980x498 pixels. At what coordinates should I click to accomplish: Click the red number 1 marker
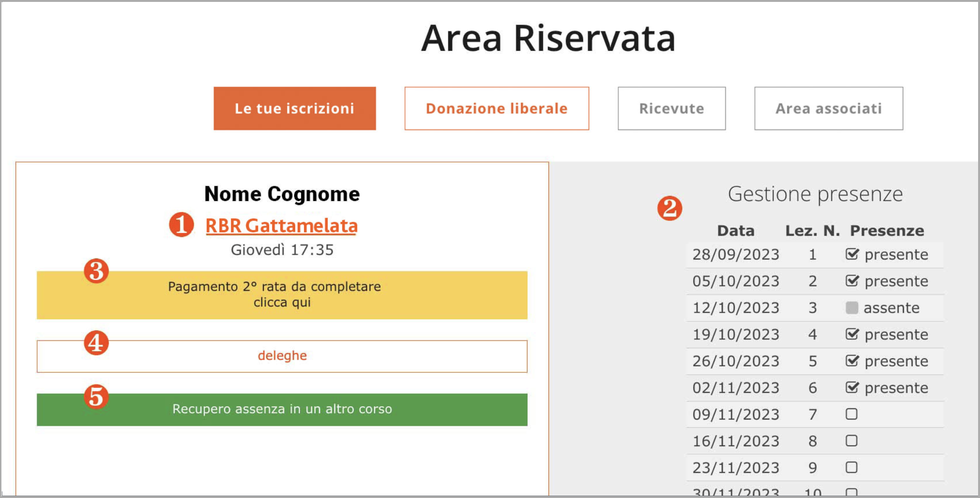coord(181,224)
